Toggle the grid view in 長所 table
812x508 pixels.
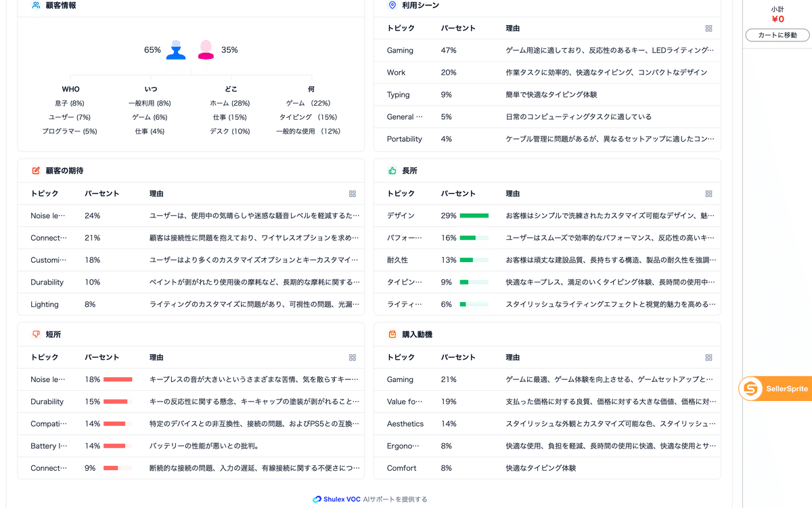708,194
